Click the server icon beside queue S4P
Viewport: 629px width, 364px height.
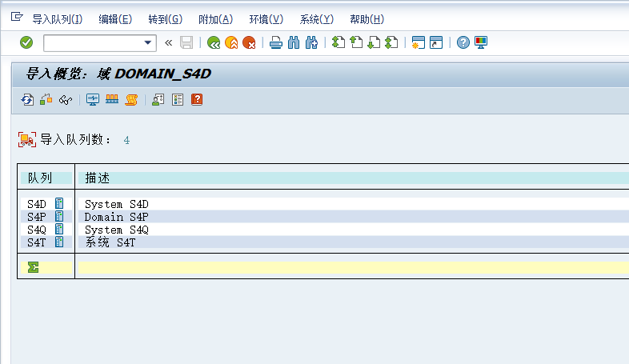pyautogui.click(x=59, y=217)
